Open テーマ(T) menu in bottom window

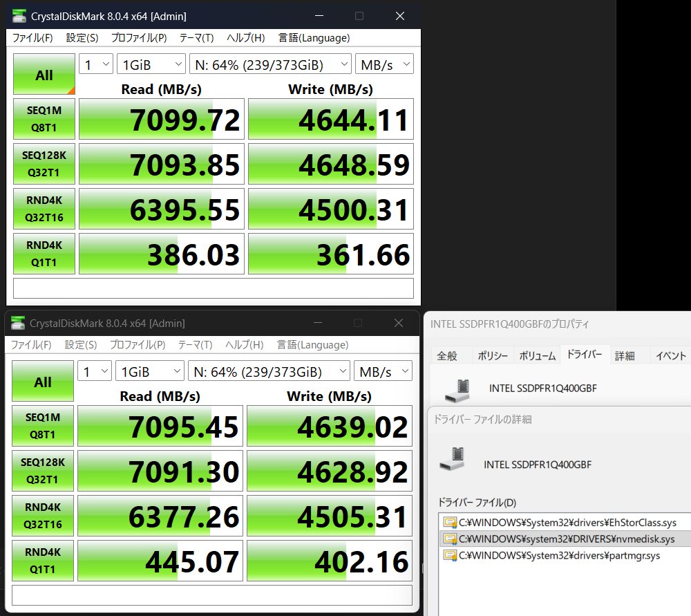[x=196, y=345]
